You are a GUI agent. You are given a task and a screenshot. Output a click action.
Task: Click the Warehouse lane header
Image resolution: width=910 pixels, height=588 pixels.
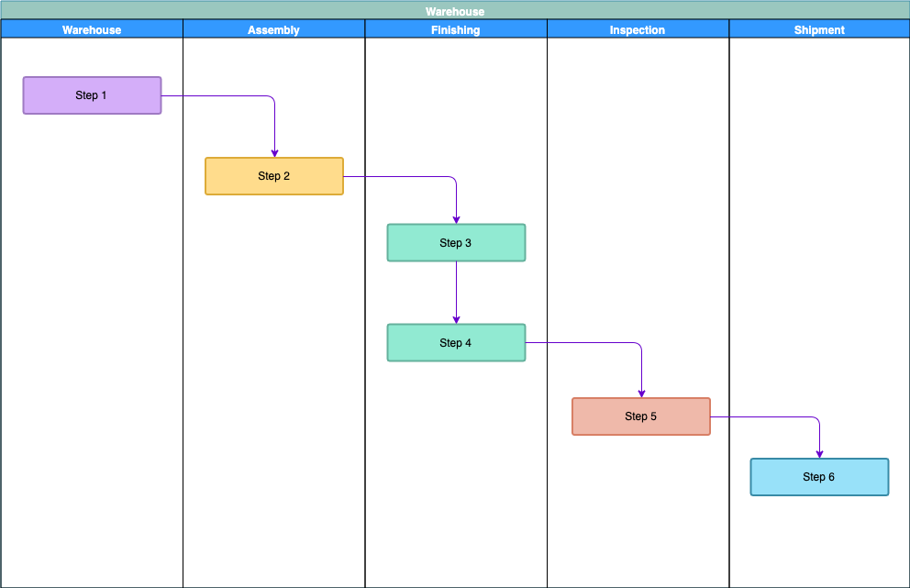92,29
